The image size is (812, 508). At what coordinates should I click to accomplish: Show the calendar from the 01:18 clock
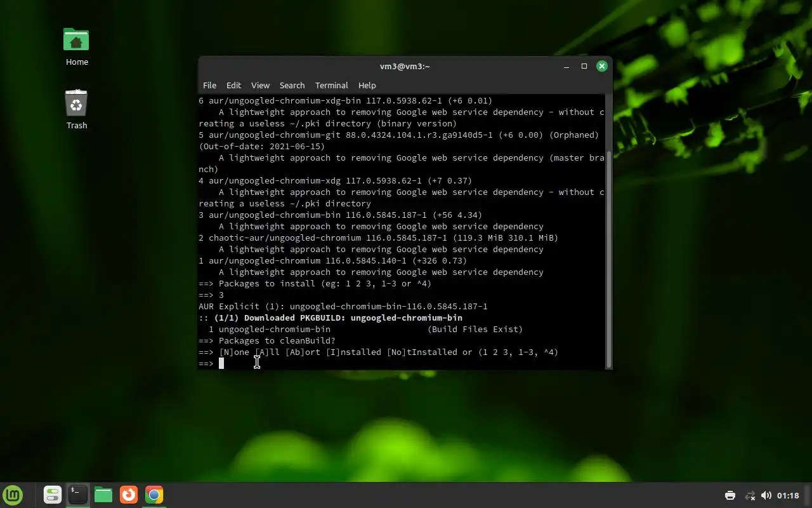[x=788, y=495]
